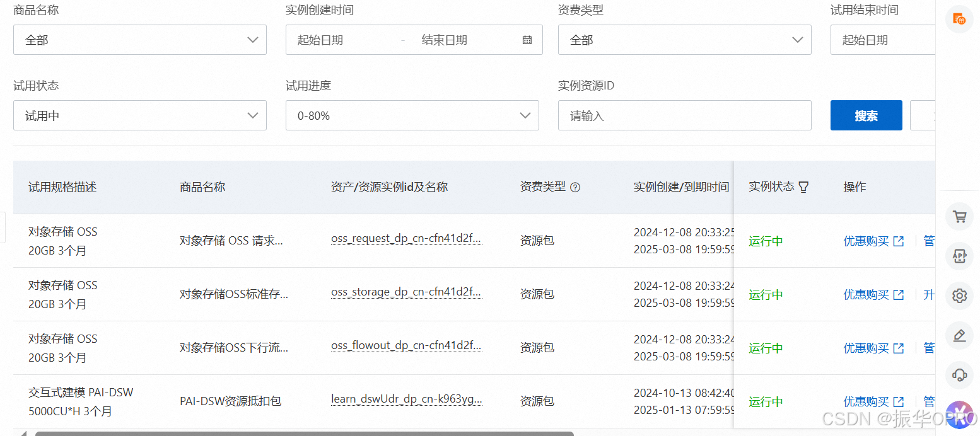Screen dimensions: 980x436
Task: Click the date 2024-10-13 08:42:40
Action: [x=684, y=393]
